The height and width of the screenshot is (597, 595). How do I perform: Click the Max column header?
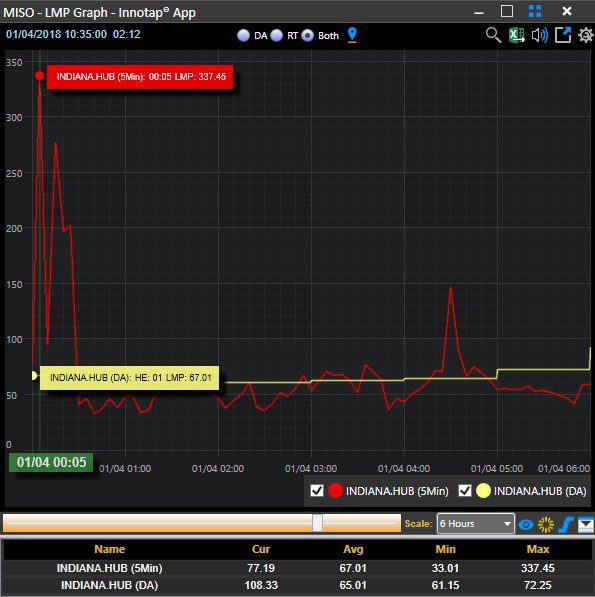point(538,549)
